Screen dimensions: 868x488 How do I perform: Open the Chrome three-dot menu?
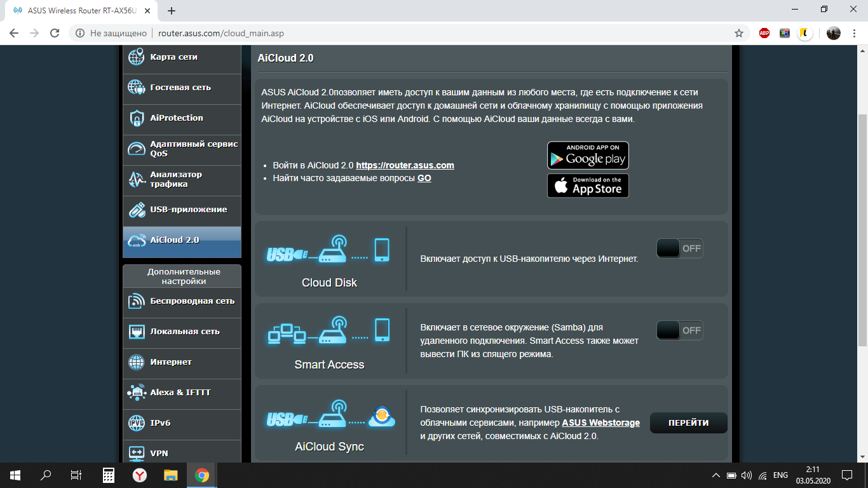855,33
